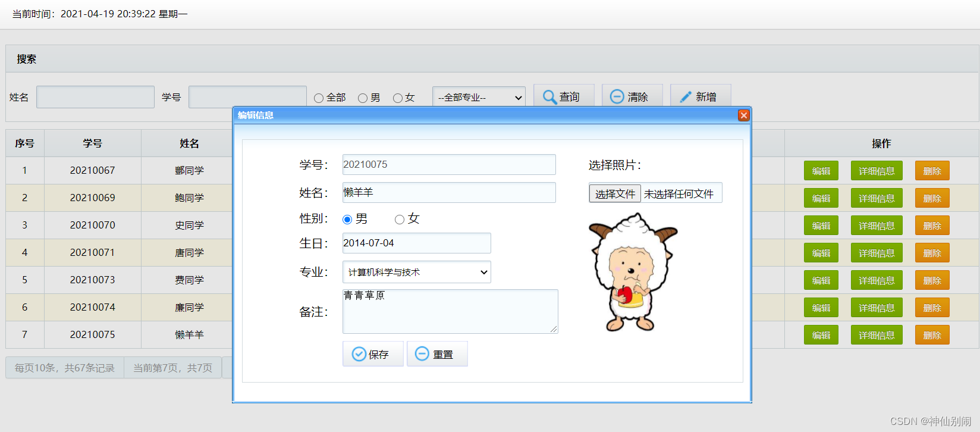Screen dimensions: 980x432
Task: Click the 编辑信息 dialog title bar
Action: (x=492, y=115)
